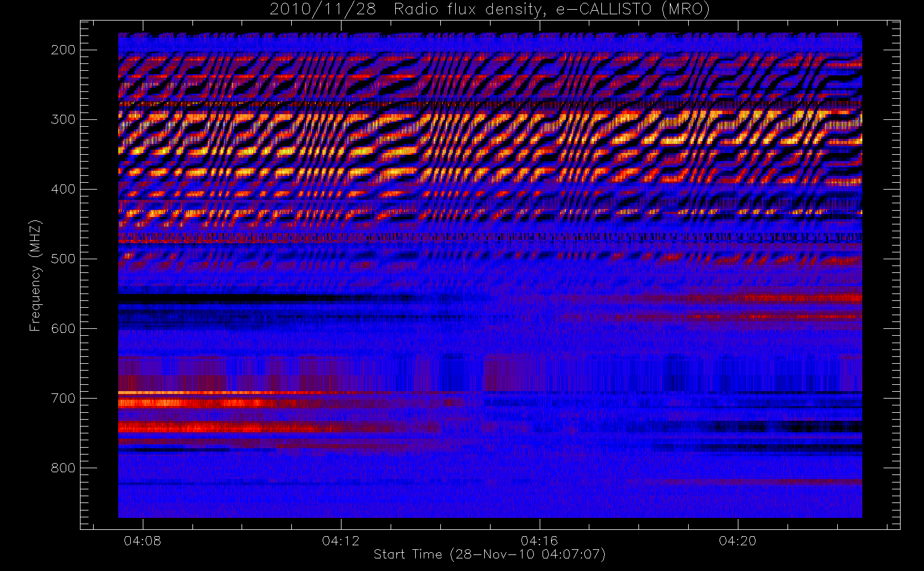Screen dimensions: 924x571
Task: Click the 700 frequency tick label
Action: click(63, 398)
